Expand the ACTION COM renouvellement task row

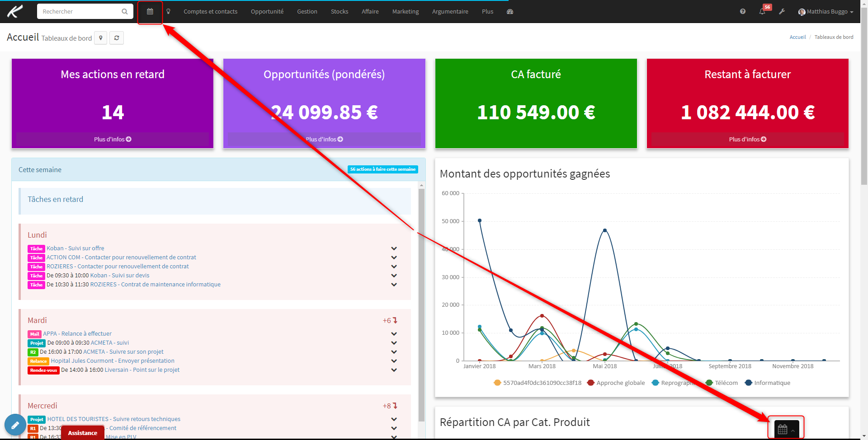[x=394, y=257]
